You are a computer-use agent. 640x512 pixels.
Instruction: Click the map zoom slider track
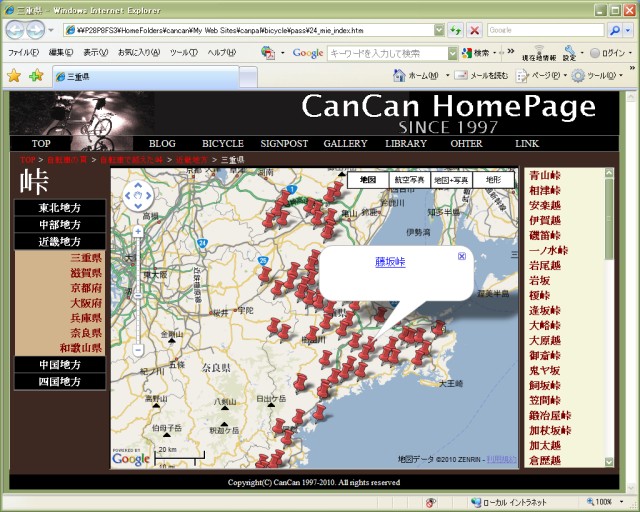pyautogui.click(x=138, y=291)
